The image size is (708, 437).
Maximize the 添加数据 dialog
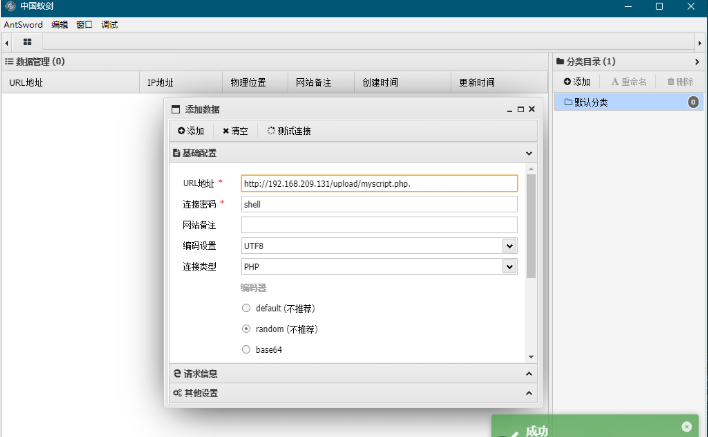click(521, 109)
